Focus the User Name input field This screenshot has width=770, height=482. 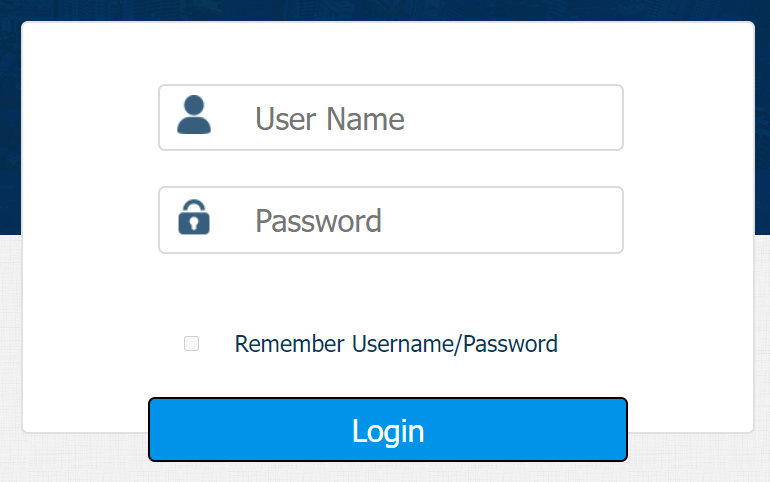tap(391, 118)
